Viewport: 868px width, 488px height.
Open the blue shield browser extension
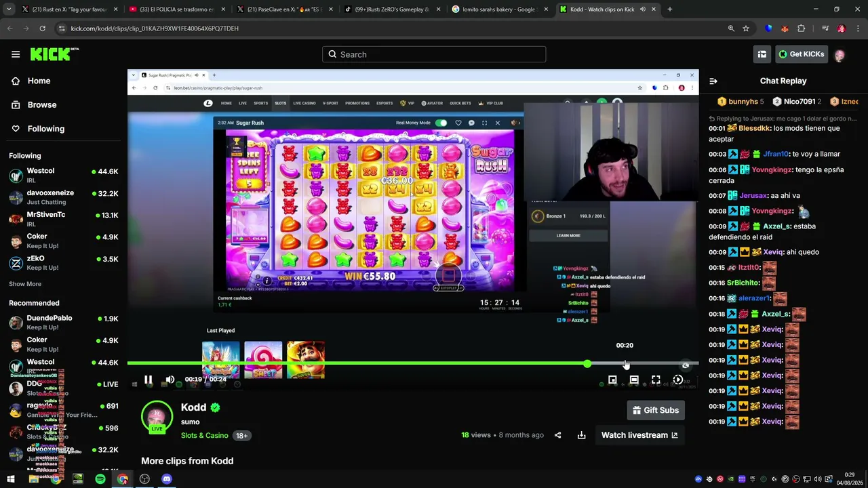[x=768, y=28]
